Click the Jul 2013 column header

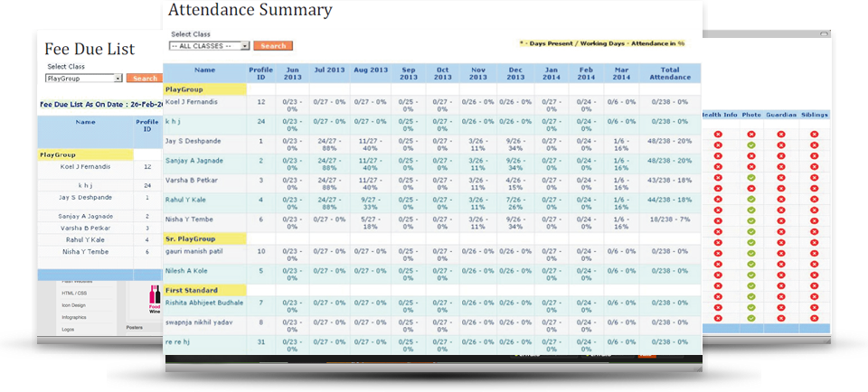329,70
